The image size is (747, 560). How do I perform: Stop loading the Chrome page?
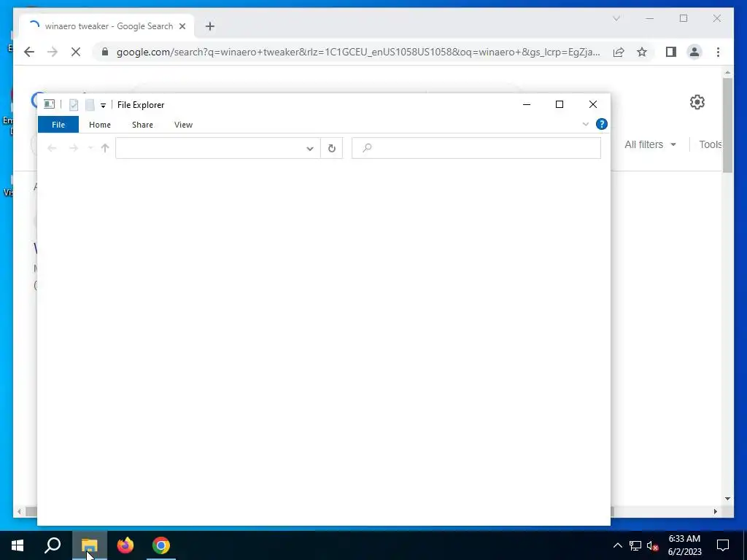[76, 52]
